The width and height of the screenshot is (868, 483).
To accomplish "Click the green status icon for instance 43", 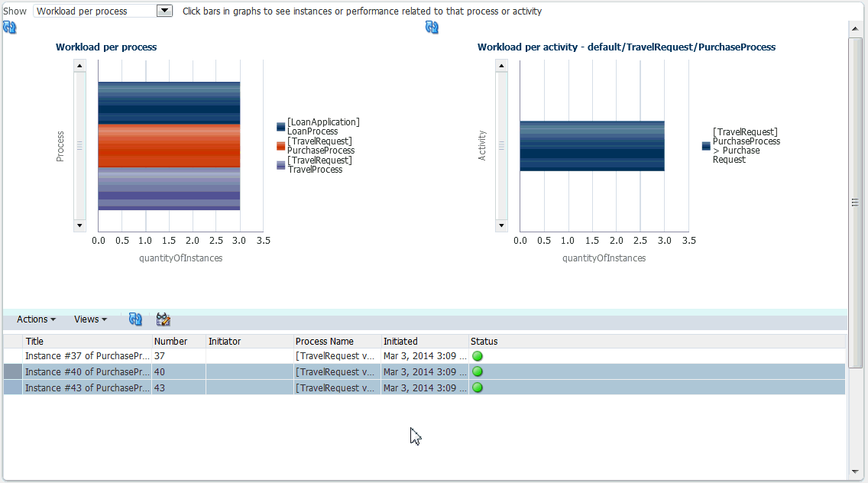I will click(478, 387).
